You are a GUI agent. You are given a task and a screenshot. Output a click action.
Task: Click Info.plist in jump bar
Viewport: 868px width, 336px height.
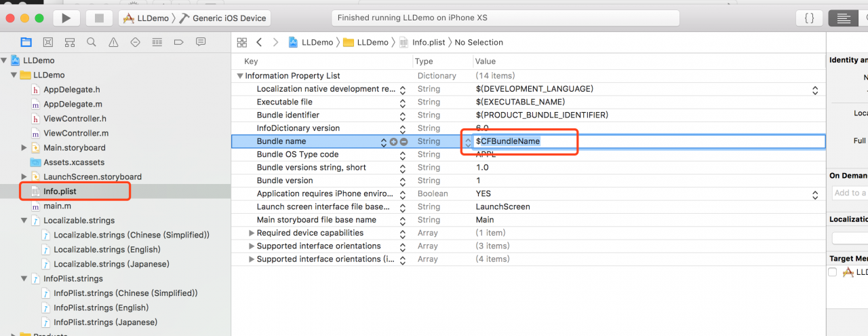click(422, 42)
